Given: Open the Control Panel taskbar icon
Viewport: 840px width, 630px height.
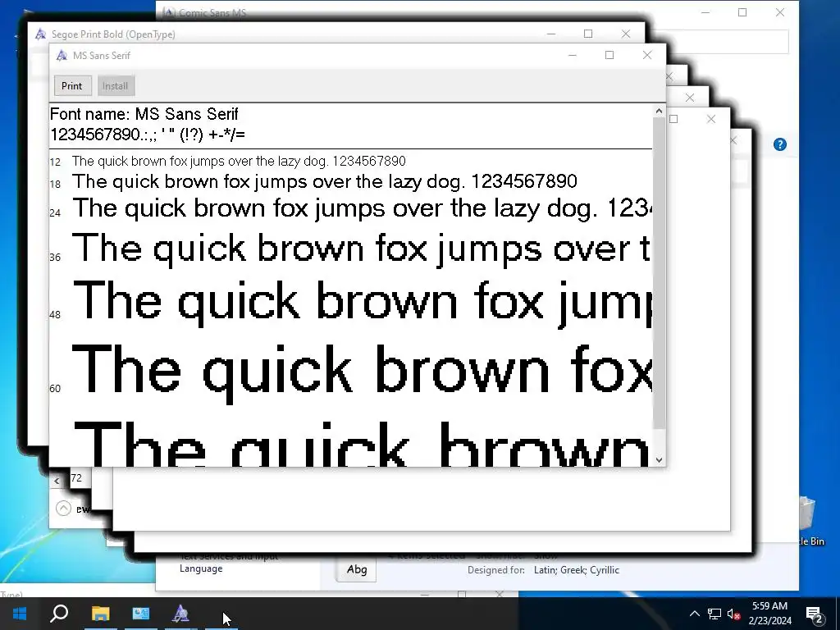Looking at the screenshot, I should pyautogui.click(x=141, y=614).
